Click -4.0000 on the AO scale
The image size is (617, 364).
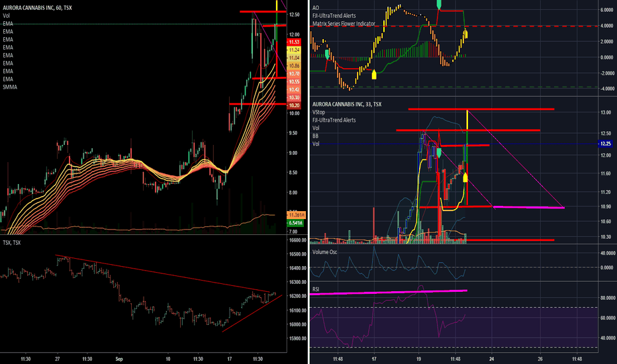(606, 89)
